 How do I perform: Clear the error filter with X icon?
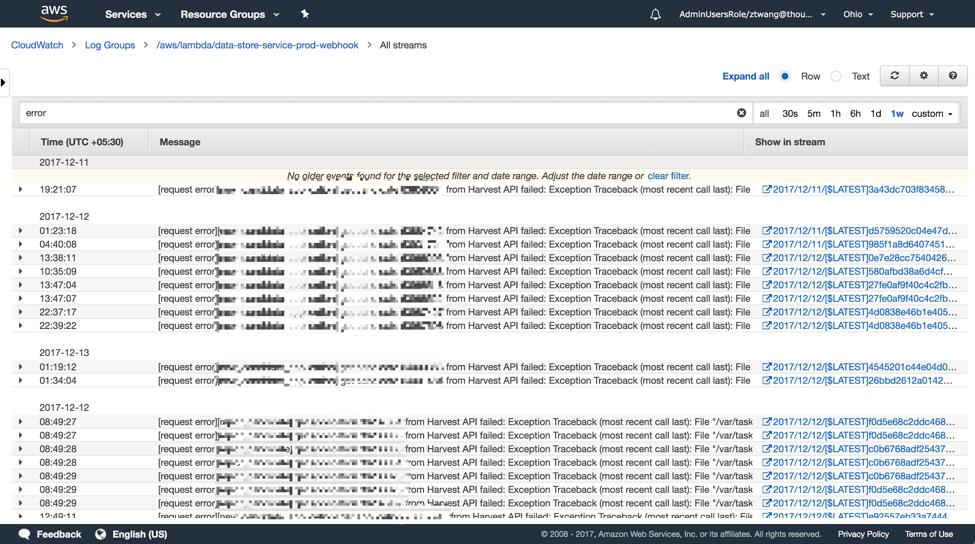pos(741,113)
